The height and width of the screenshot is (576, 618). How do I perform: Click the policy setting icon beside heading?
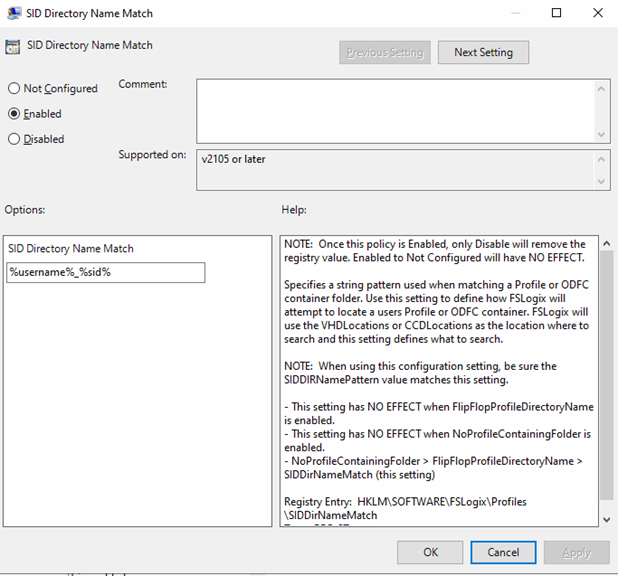click(x=13, y=46)
